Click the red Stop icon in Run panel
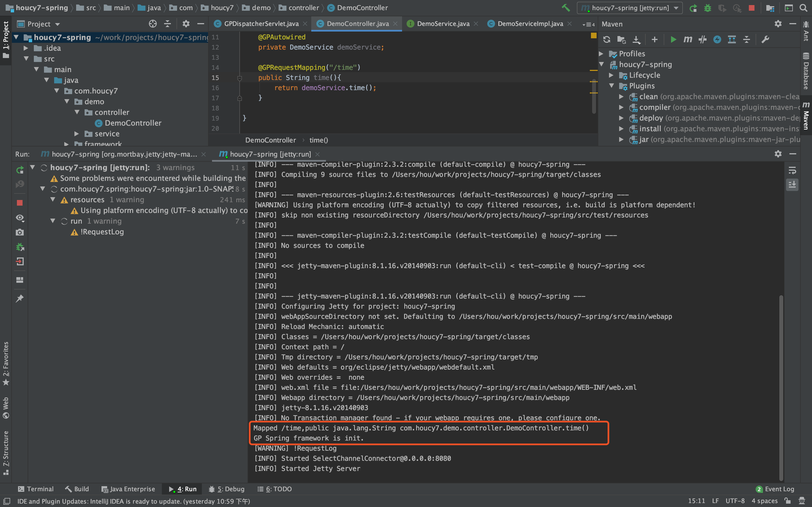 coord(20,203)
